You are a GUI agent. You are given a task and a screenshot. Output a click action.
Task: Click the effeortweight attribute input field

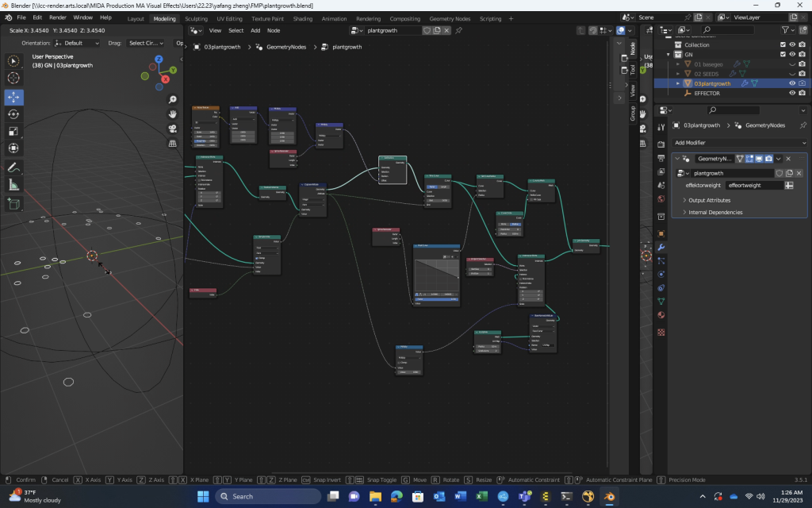pos(753,185)
